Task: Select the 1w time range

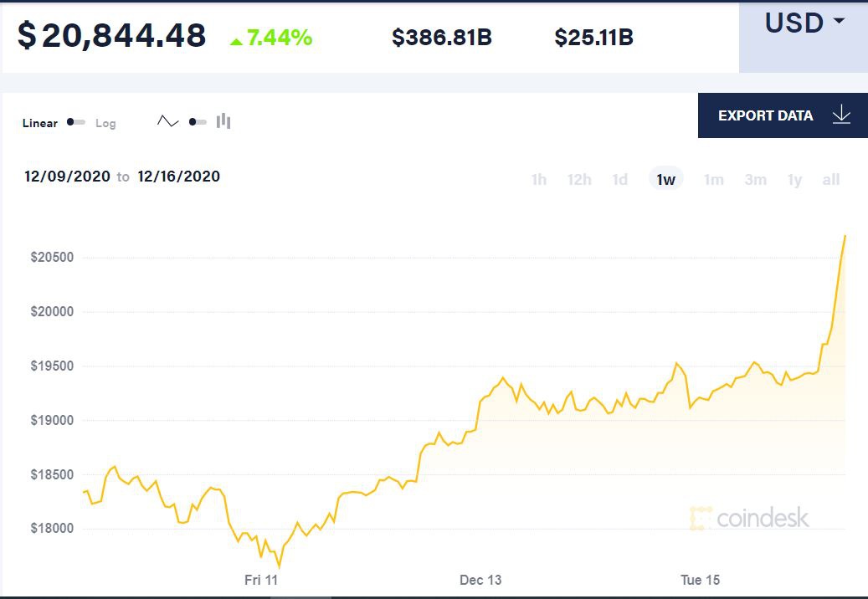Action: [666, 179]
